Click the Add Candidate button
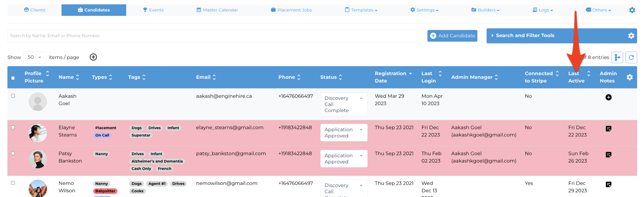This screenshot has width=644, height=197. [x=452, y=36]
